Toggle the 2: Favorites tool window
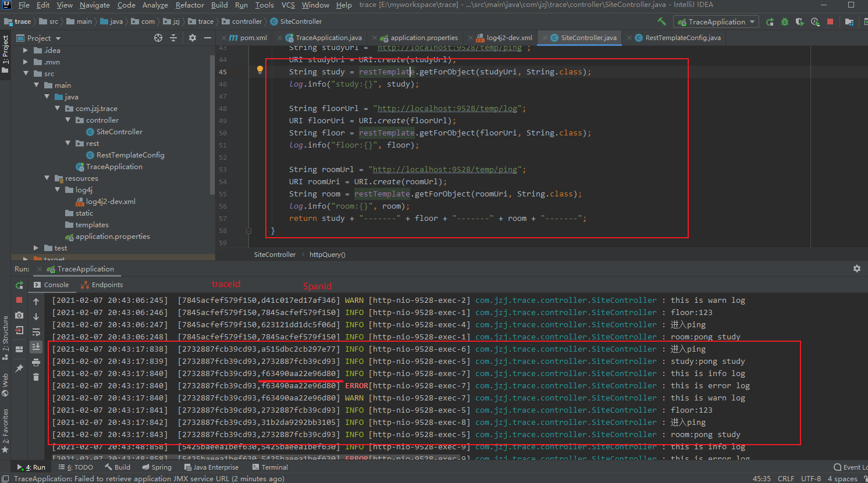Viewport: 868px width, 483px height. click(5, 431)
